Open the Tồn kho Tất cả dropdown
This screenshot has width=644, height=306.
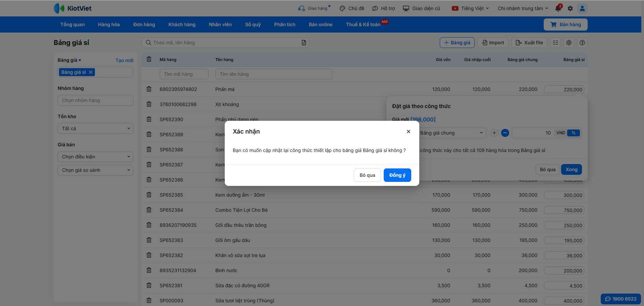[x=96, y=129]
